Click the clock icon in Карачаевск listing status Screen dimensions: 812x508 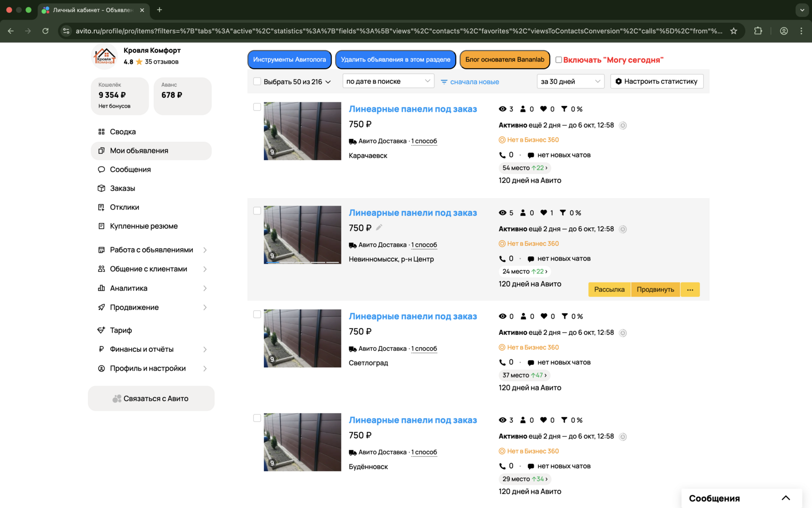(623, 125)
